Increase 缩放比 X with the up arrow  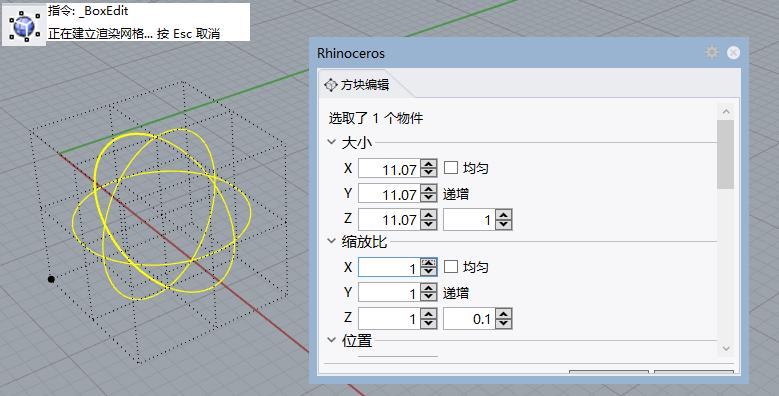428,262
